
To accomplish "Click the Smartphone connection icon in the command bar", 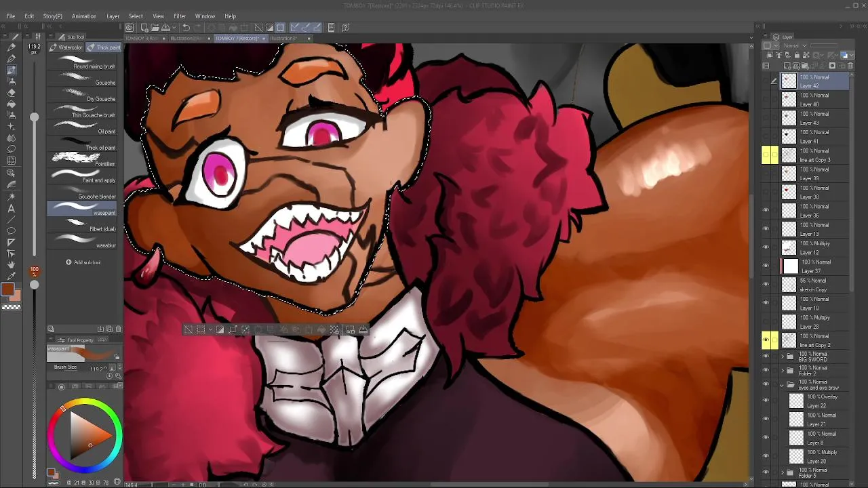I will point(331,28).
